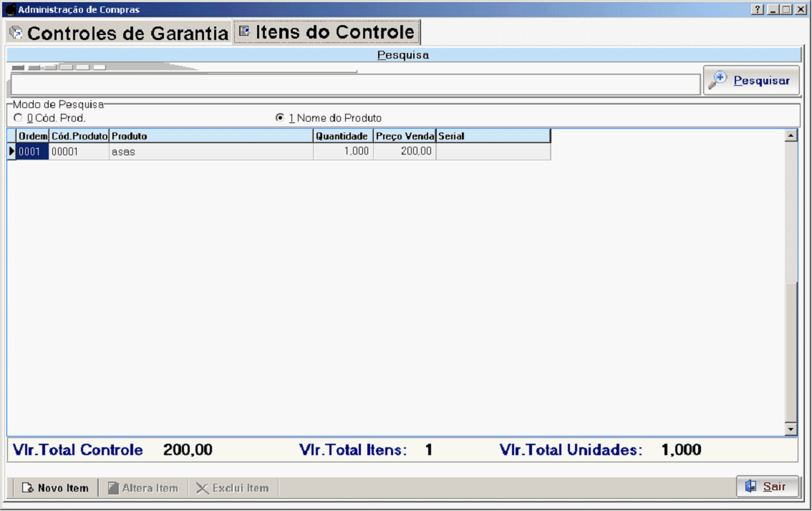The image size is (812, 511).
Task: Open help with the title bar question mark
Action: click(758, 10)
